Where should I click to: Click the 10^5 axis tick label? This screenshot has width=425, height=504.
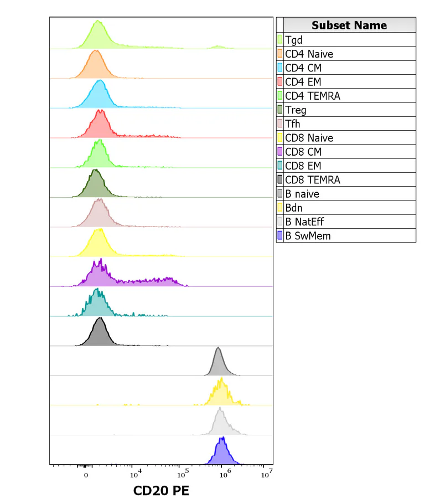183,474
